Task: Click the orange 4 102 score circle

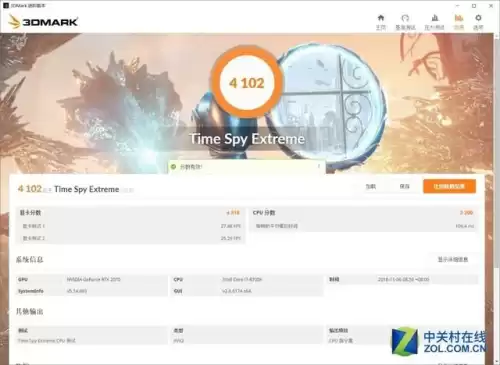Action: click(x=247, y=83)
